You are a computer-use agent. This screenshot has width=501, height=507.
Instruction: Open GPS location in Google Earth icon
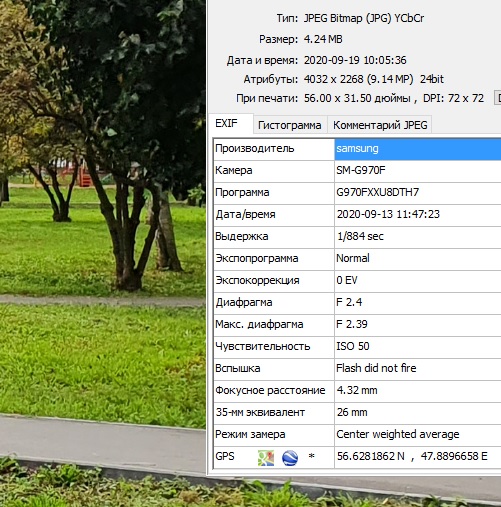(x=290, y=457)
